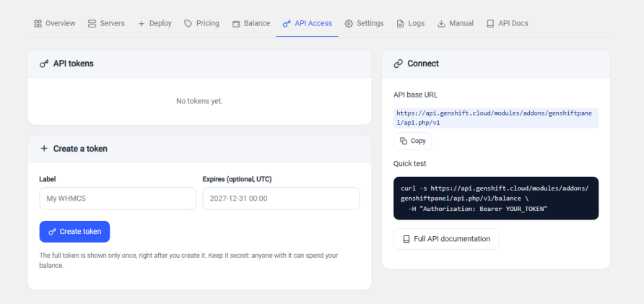Click the Logs document icon
644x304 pixels.
point(400,23)
